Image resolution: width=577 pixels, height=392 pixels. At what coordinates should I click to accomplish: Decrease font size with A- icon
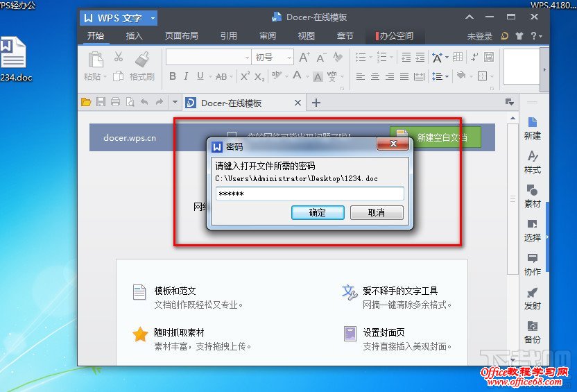(320, 58)
